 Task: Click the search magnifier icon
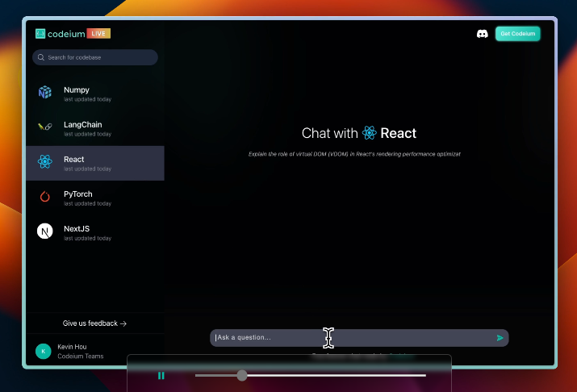[41, 57]
